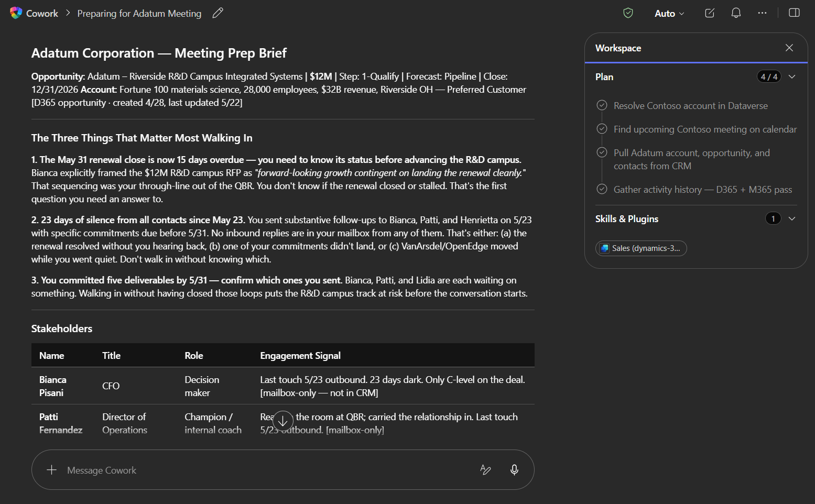Click the Pull Adatum account, opportunity step
This screenshot has height=504, width=815.
(692, 159)
